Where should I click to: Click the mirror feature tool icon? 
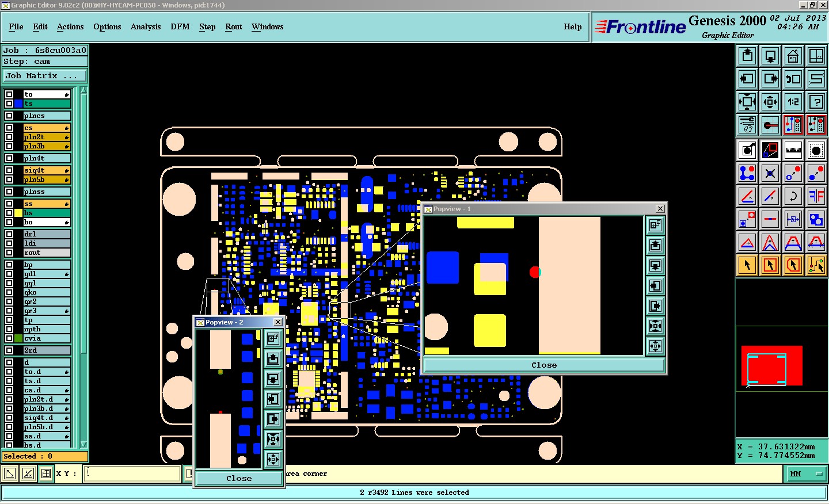[816, 196]
